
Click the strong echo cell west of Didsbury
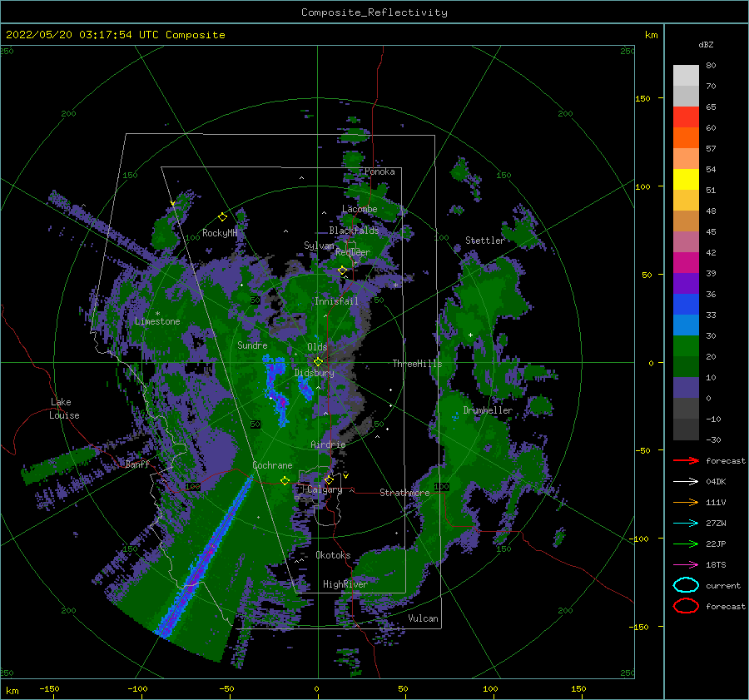[x=276, y=390]
